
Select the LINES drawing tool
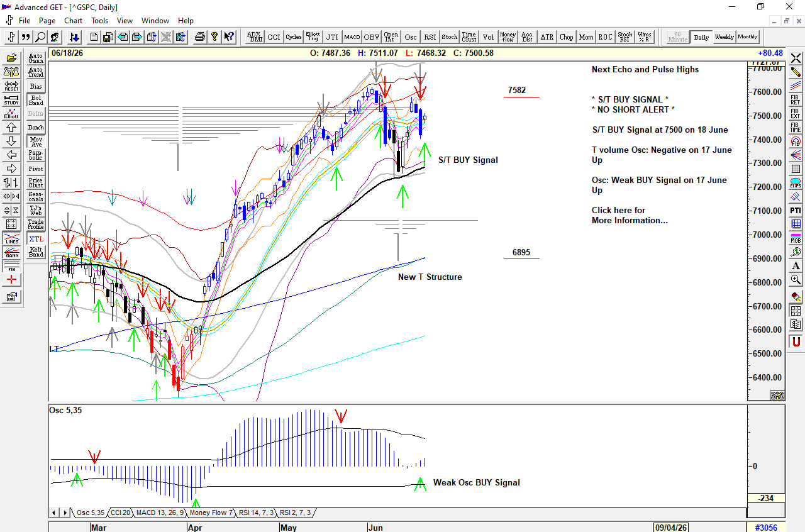(x=11, y=240)
